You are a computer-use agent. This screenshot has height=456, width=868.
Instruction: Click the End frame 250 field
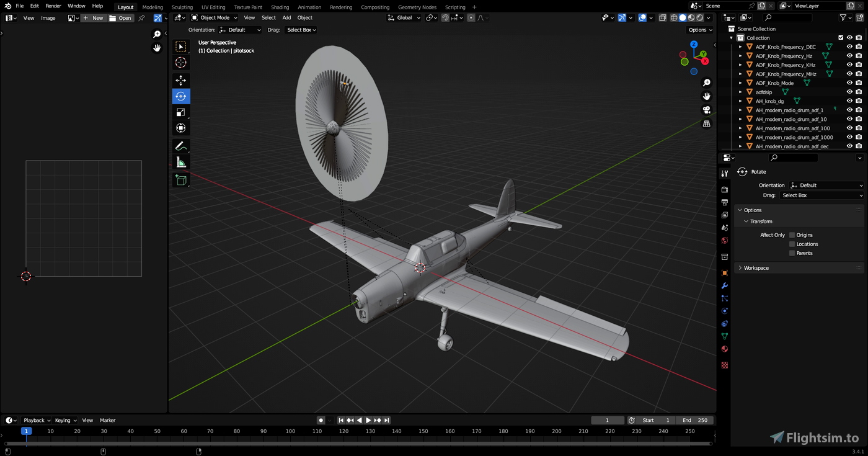click(x=694, y=421)
